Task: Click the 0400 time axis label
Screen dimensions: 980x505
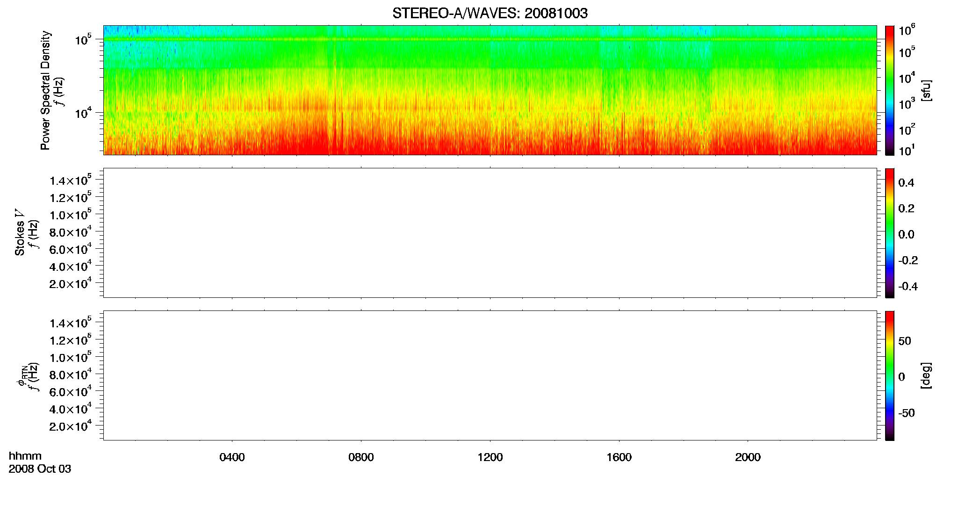Action: pos(232,457)
